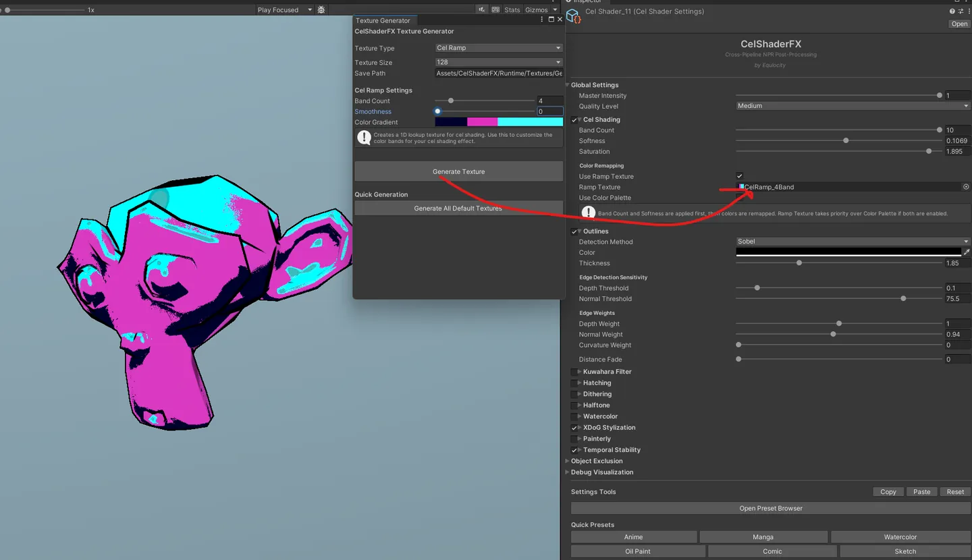Click the Color Gradient swatch bar
This screenshot has width=972, height=560.
pos(499,122)
